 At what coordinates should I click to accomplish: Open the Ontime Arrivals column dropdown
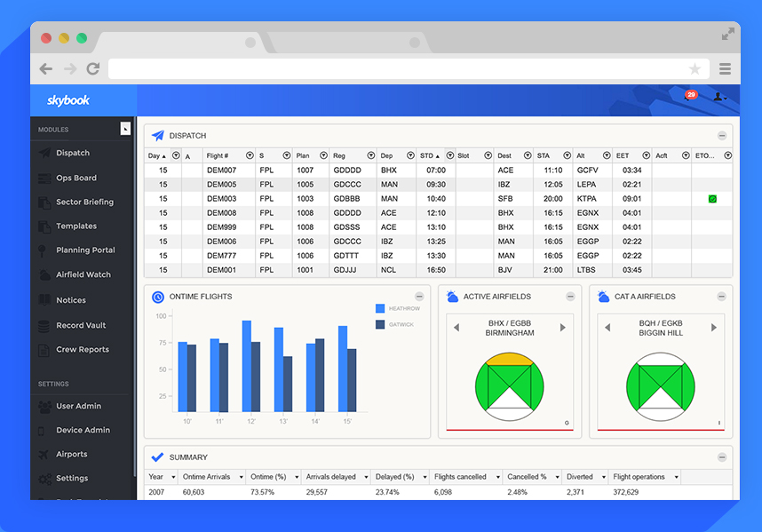coord(241,478)
